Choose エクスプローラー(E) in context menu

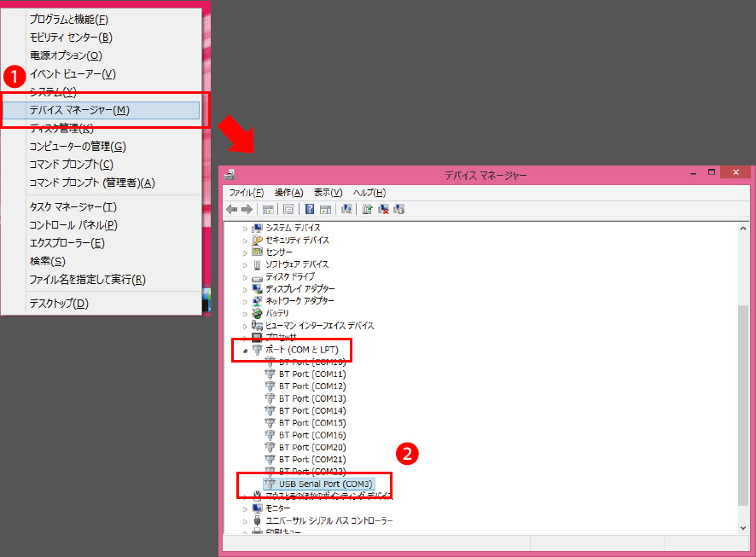(x=102, y=243)
